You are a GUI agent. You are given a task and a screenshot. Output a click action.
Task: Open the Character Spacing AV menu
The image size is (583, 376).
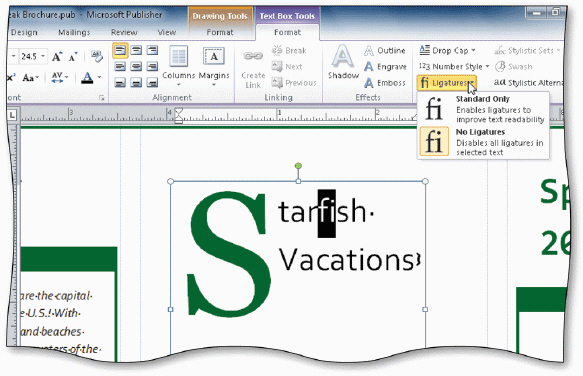(59, 78)
